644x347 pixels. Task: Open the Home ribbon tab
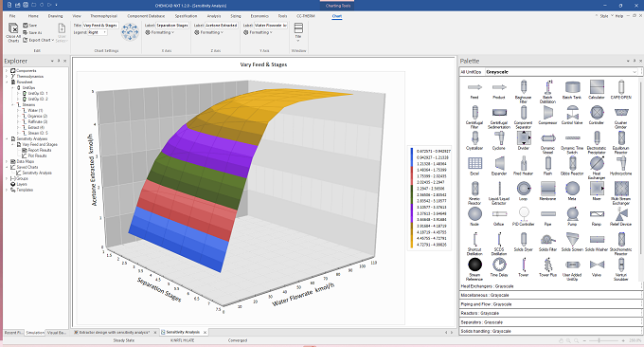pyautogui.click(x=33, y=16)
